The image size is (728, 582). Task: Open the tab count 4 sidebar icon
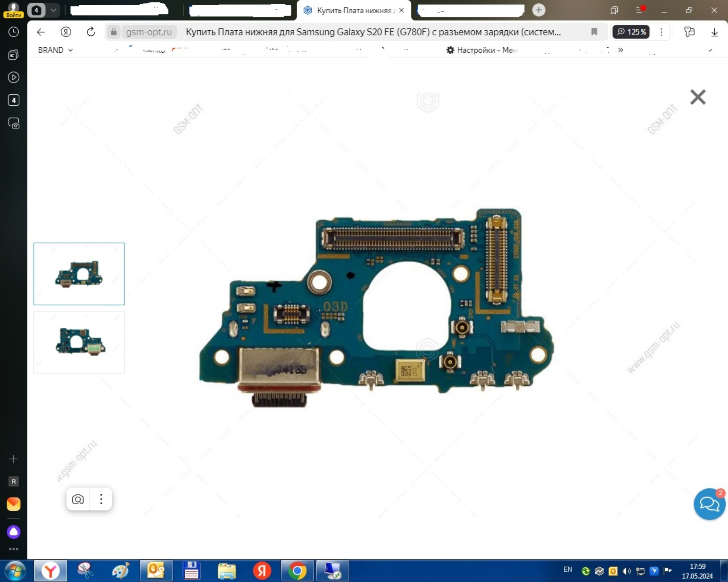tap(14, 100)
